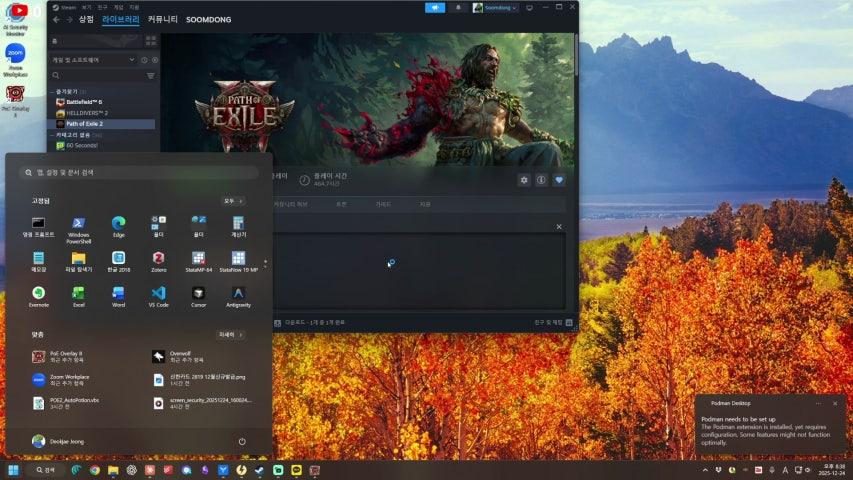Toggle favorite heart for Path of Exile 2
This screenshot has height=480, width=853.
[x=559, y=180]
